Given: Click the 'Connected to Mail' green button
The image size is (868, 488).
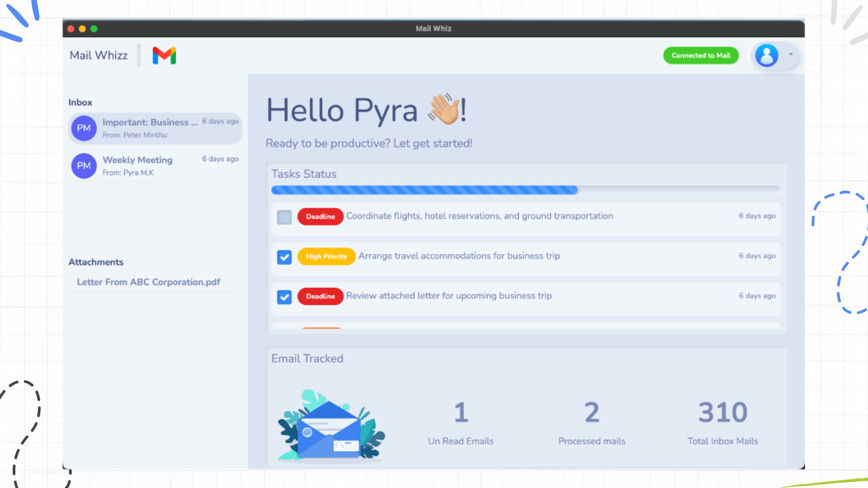Looking at the screenshot, I should (700, 55).
